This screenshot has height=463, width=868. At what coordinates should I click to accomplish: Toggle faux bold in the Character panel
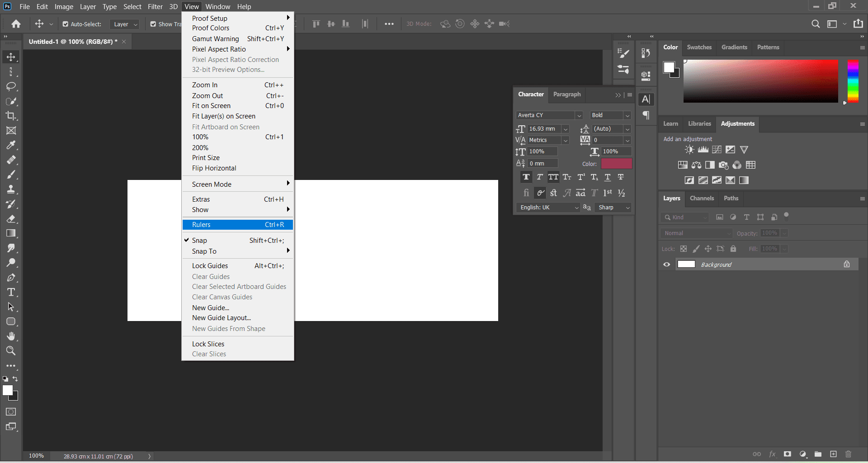coord(526,177)
